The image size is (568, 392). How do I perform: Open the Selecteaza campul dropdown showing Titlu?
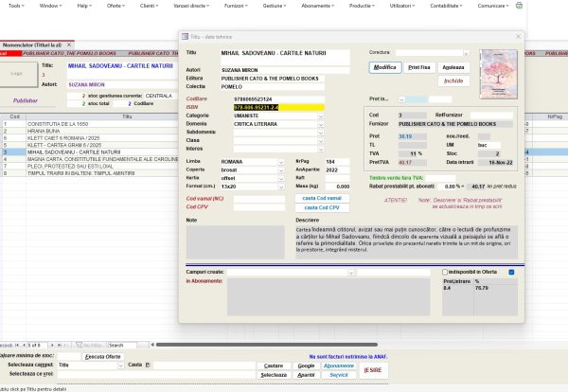(120, 365)
